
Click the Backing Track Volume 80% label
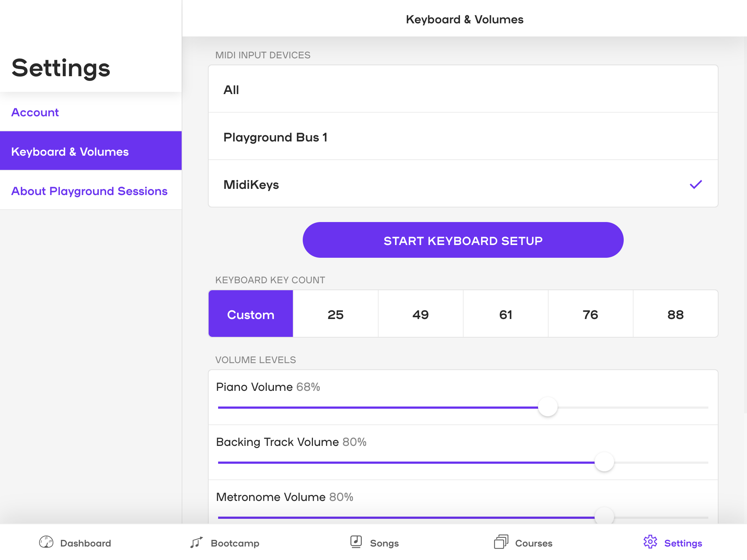click(x=291, y=442)
